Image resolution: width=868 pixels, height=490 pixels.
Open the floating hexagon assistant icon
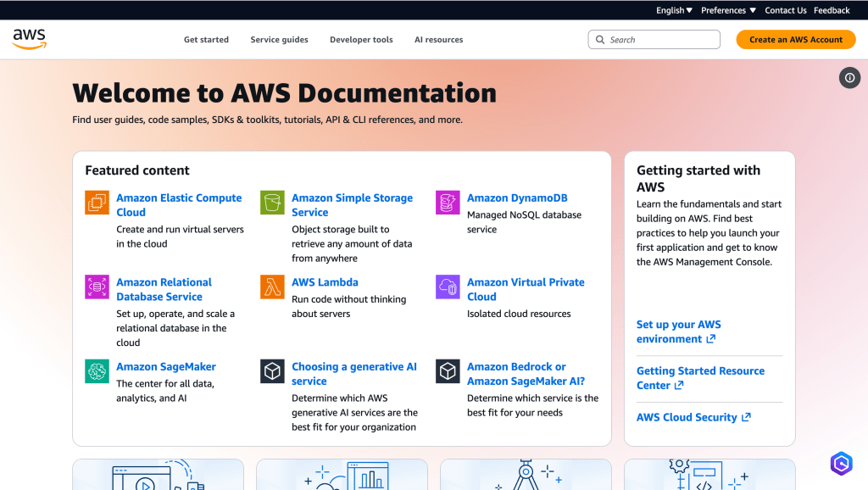point(841,463)
